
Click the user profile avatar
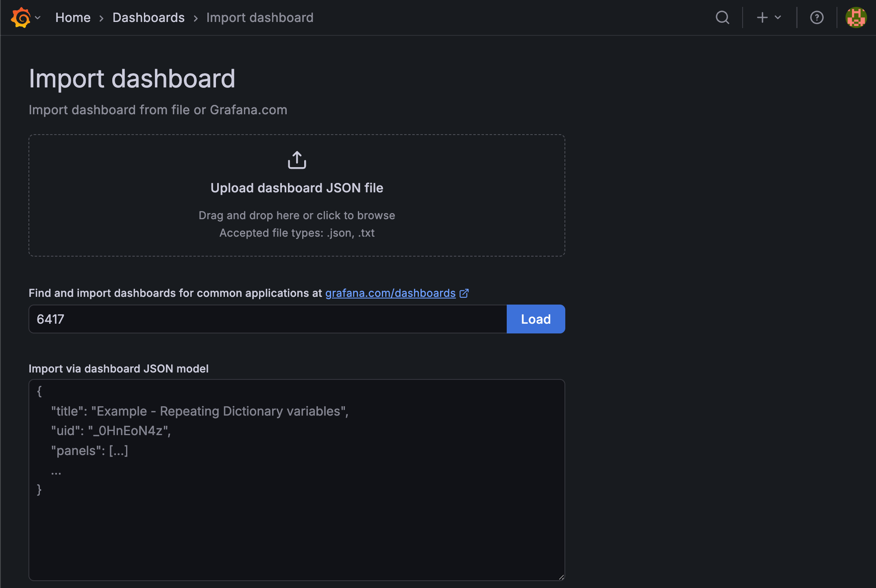pyautogui.click(x=856, y=17)
